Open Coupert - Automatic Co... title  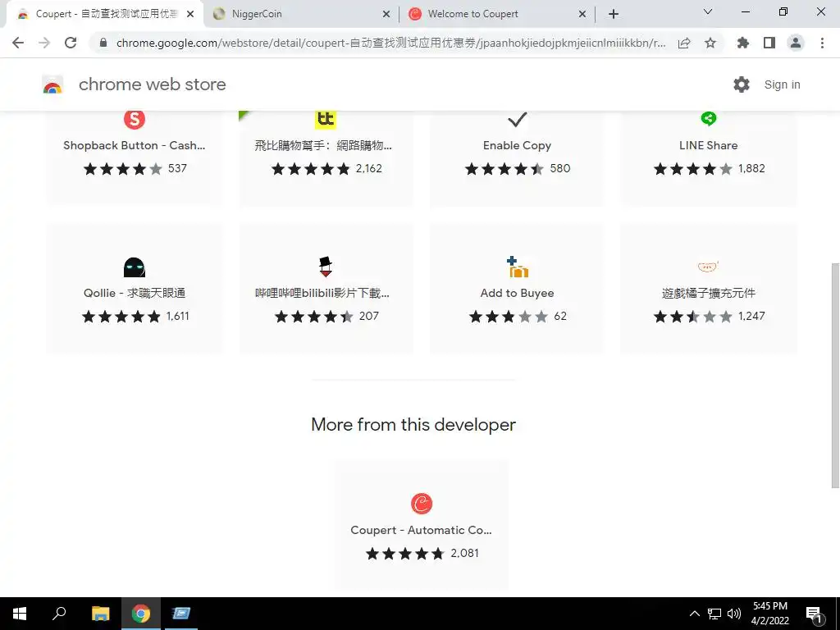click(421, 530)
